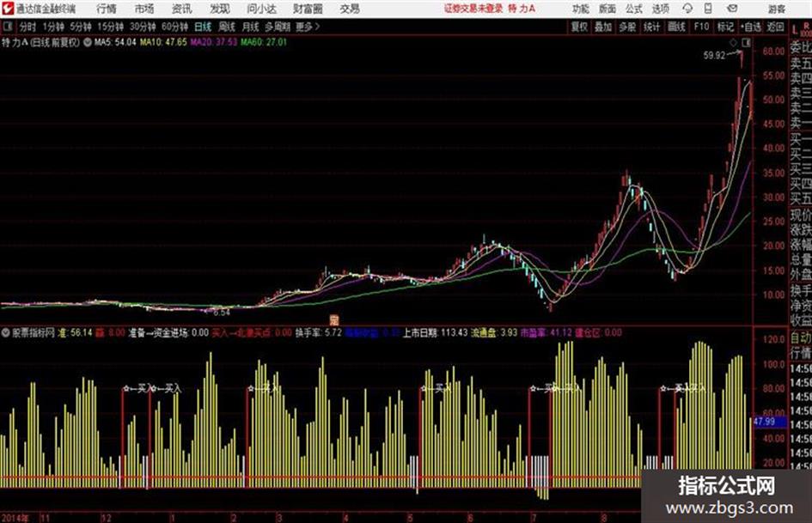The width and height of the screenshot is (812, 523).
Task: Click the MA20: 37.53 indicator value
Action: [x=213, y=42]
